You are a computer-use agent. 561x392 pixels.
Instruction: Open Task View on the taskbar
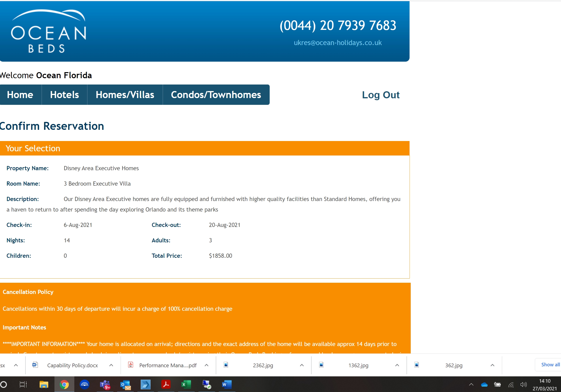(x=23, y=385)
